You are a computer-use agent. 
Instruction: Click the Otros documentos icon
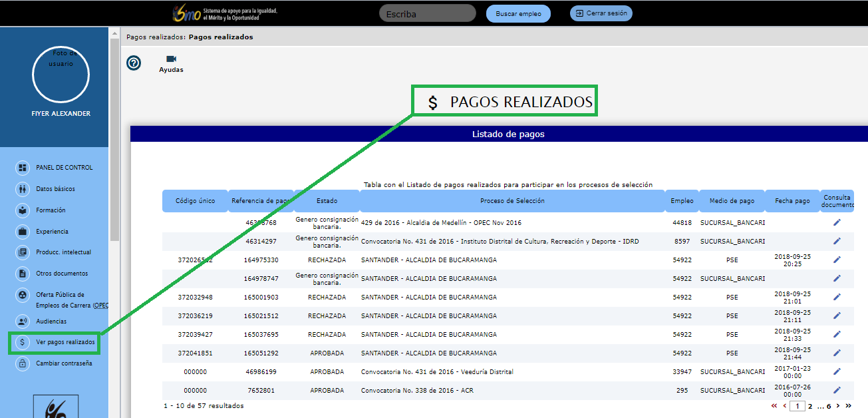point(23,274)
